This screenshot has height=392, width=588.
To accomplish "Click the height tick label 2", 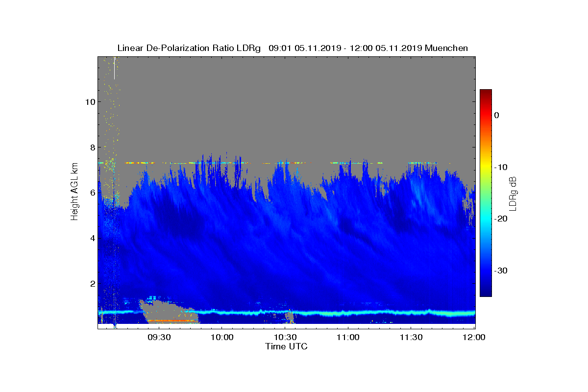I will point(92,284).
